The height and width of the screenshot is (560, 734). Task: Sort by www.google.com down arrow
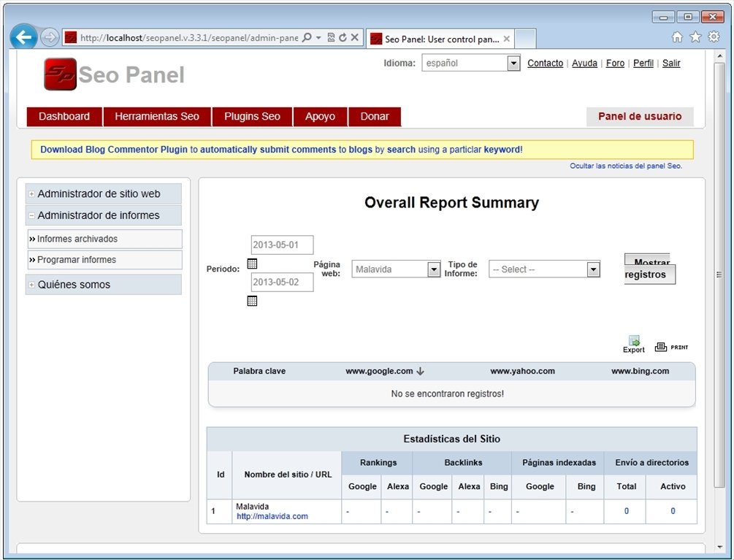point(420,371)
